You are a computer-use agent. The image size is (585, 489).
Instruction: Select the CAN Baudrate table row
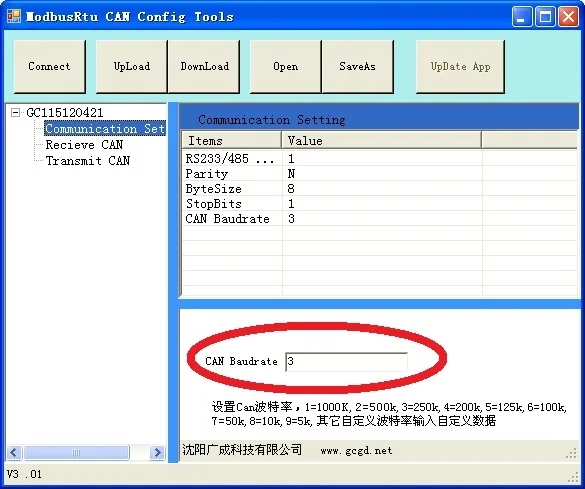(379, 218)
